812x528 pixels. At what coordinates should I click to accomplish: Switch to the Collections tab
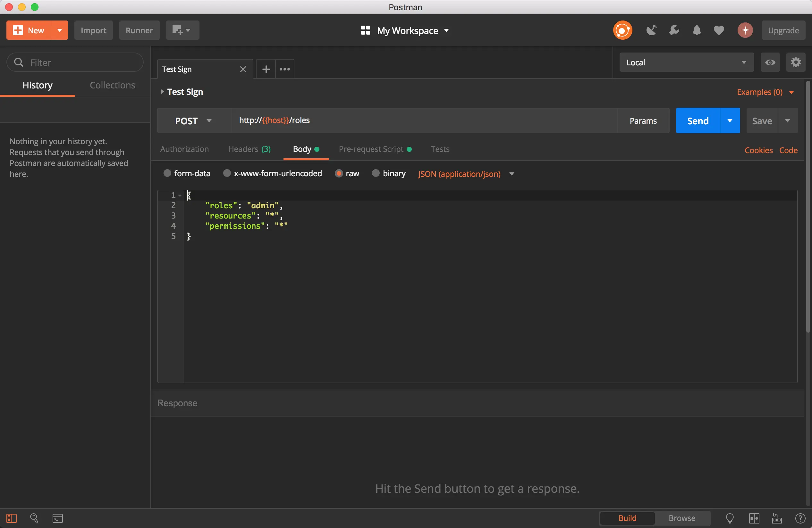(112, 85)
